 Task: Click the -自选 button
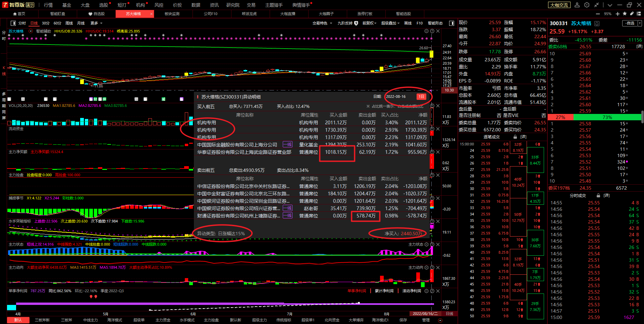630,23
